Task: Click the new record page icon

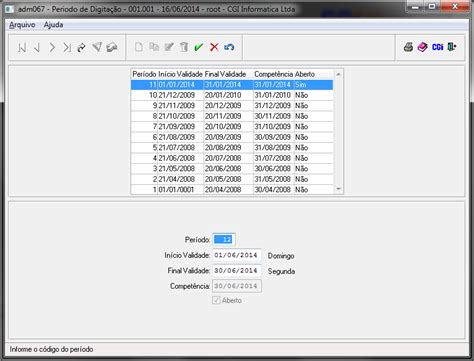Action: tap(139, 47)
